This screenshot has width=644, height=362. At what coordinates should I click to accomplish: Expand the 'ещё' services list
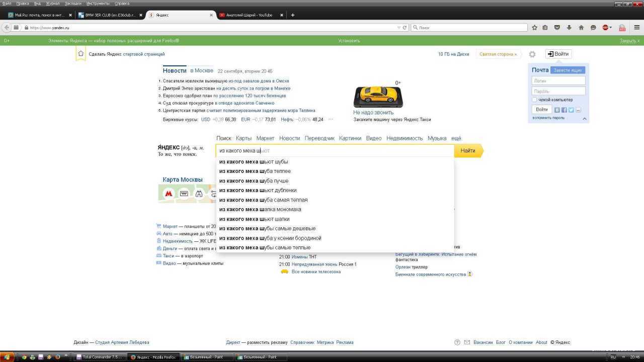(x=456, y=138)
